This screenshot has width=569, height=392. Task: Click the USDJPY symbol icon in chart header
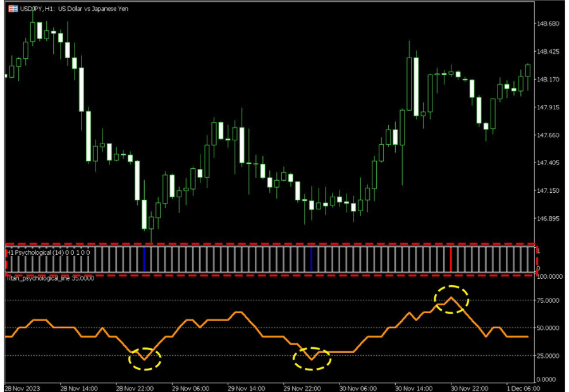[x=12, y=7]
